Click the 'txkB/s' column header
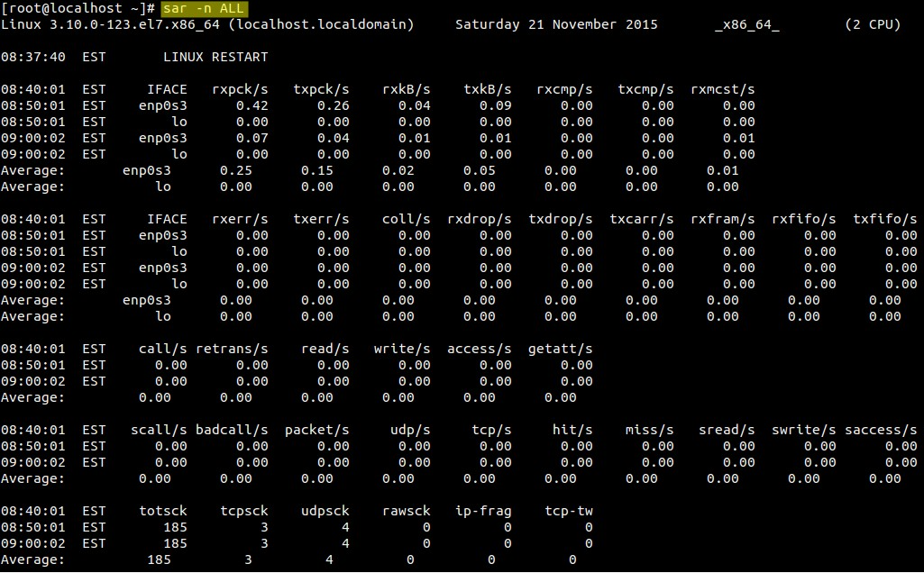This screenshot has width=924, height=573. pyautogui.click(x=488, y=89)
